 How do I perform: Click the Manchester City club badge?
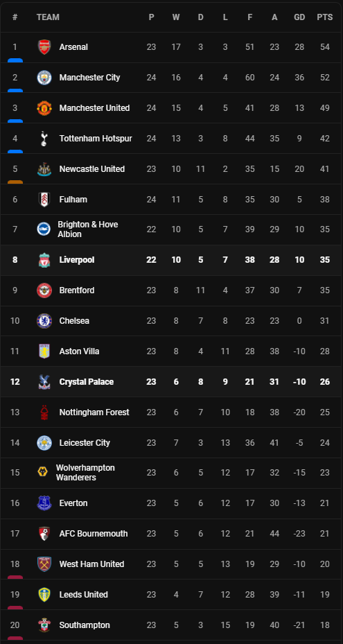pos(44,78)
